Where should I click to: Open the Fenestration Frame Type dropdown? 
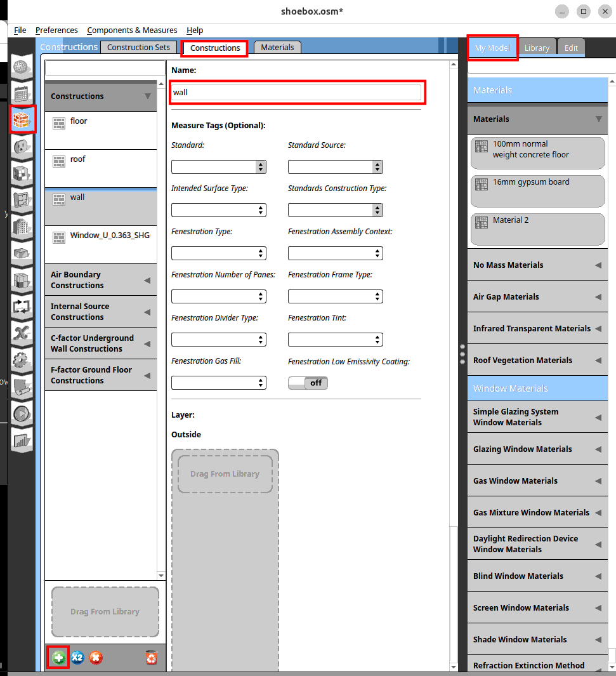pos(335,296)
